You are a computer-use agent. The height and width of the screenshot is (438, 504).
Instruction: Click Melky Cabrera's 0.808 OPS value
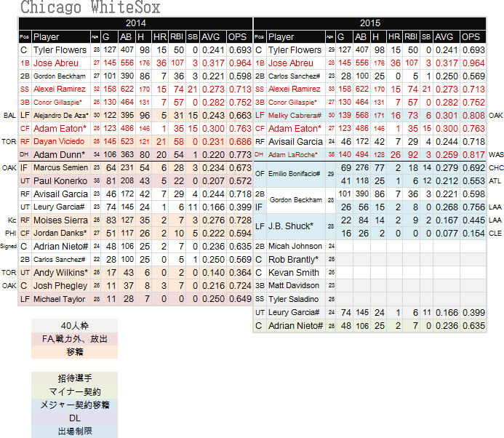pyautogui.click(x=473, y=116)
